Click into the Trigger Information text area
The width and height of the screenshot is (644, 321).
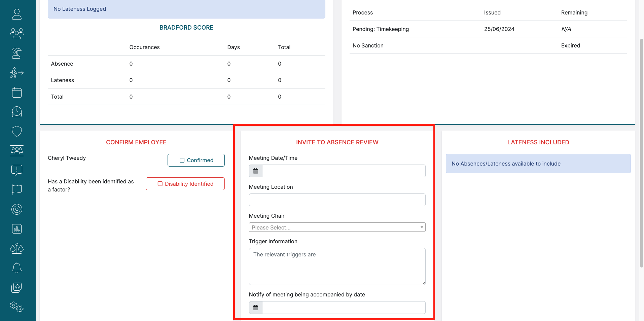[337, 266]
